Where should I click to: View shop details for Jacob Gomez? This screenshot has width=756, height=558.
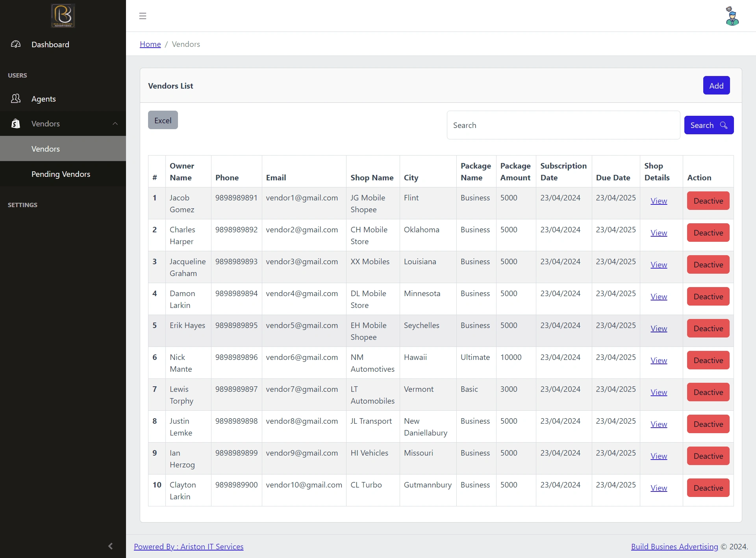(658, 201)
